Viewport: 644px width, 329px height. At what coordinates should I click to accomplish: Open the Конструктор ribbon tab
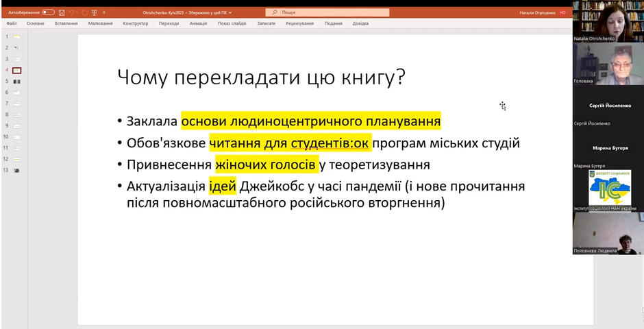coord(135,23)
